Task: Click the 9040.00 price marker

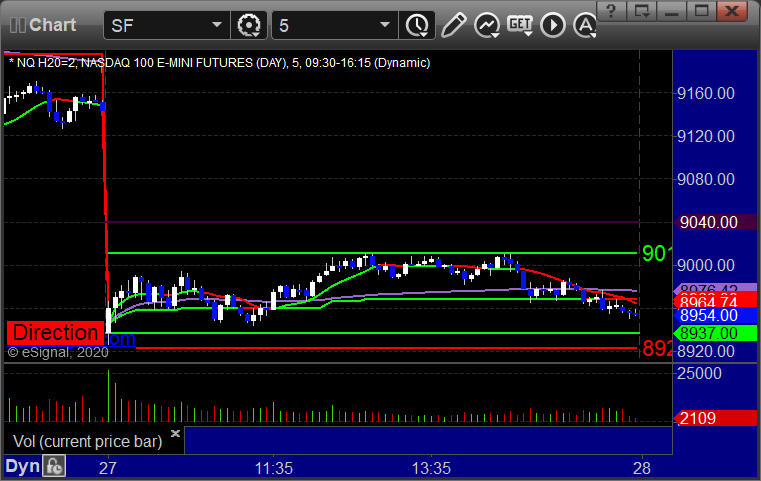Action: (x=708, y=223)
